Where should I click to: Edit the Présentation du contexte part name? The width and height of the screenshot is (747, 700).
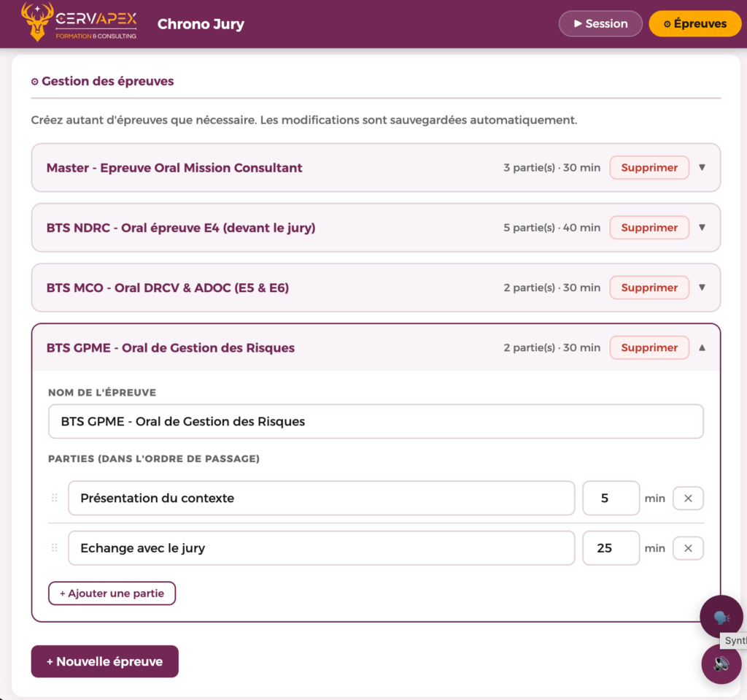(x=321, y=499)
